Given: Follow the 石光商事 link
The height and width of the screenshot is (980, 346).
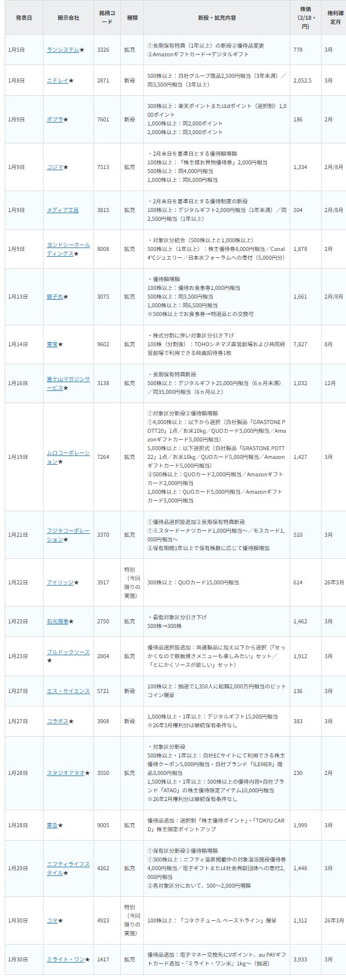Looking at the screenshot, I should coord(57,622).
